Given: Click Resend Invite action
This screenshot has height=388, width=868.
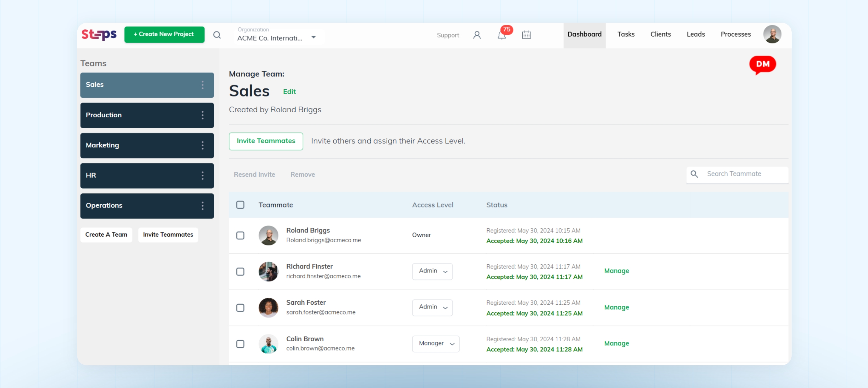Looking at the screenshot, I should pyautogui.click(x=254, y=175).
